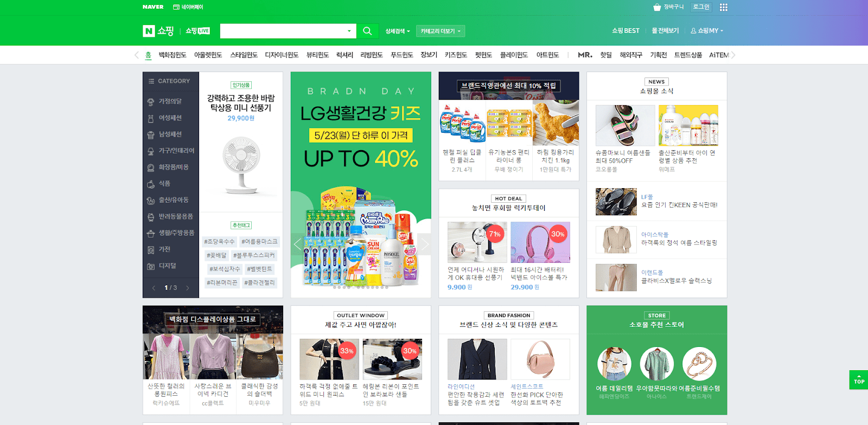Open the 슈콤마보니 여름샌들 news thumbnail
The width and height of the screenshot is (868, 425).
tap(625, 126)
